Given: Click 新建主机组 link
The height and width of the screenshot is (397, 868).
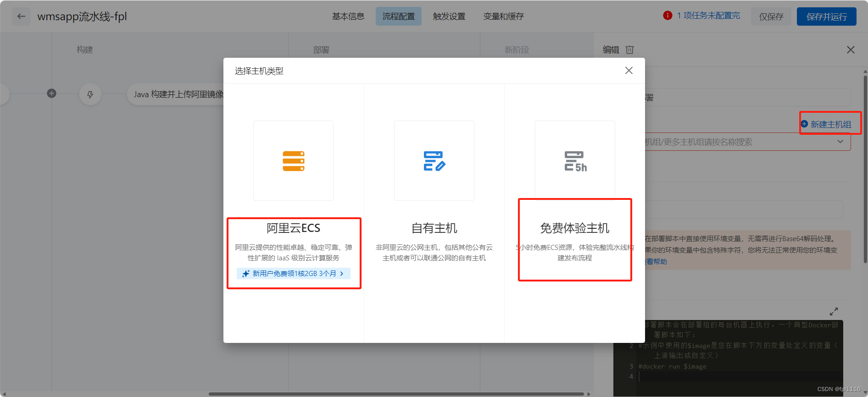Looking at the screenshot, I should (x=830, y=124).
